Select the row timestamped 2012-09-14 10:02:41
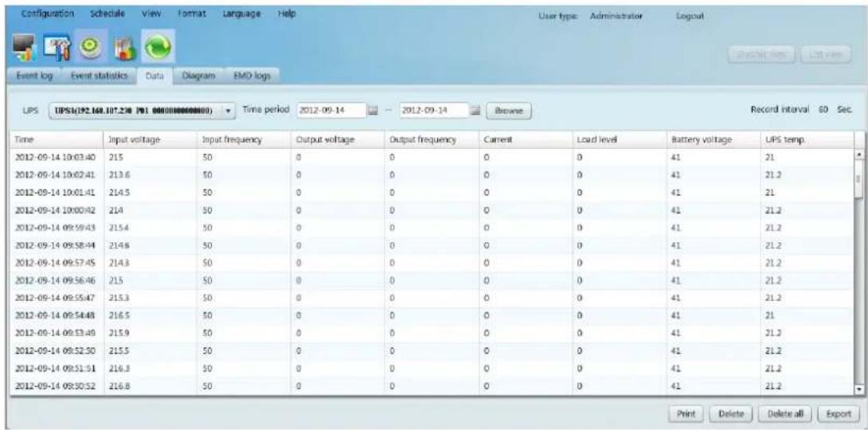Screen dimensions: 868x430 tap(433, 175)
